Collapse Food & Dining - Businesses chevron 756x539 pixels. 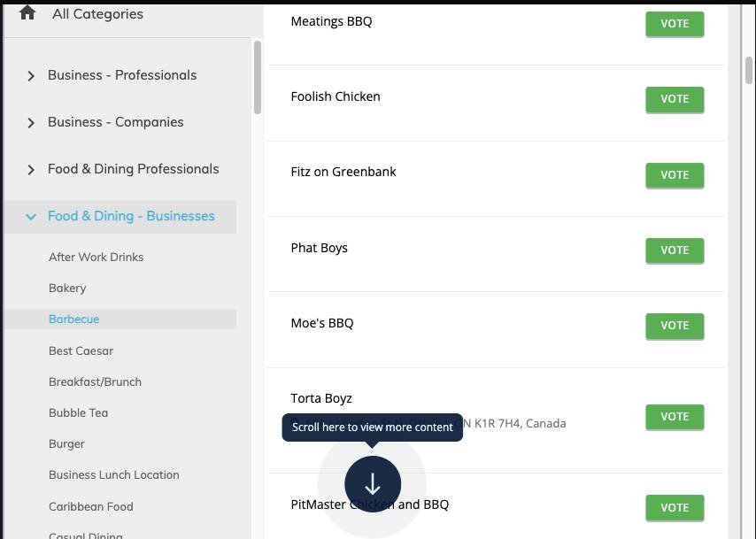point(31,217)
